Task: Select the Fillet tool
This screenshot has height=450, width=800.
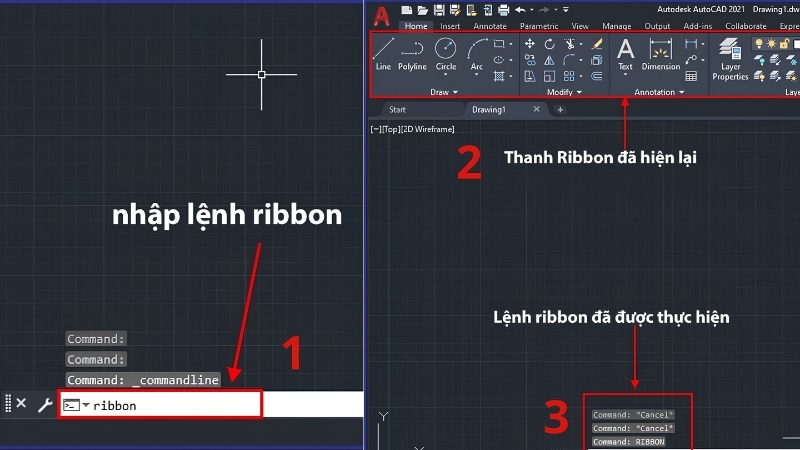Action: [569, 60]
